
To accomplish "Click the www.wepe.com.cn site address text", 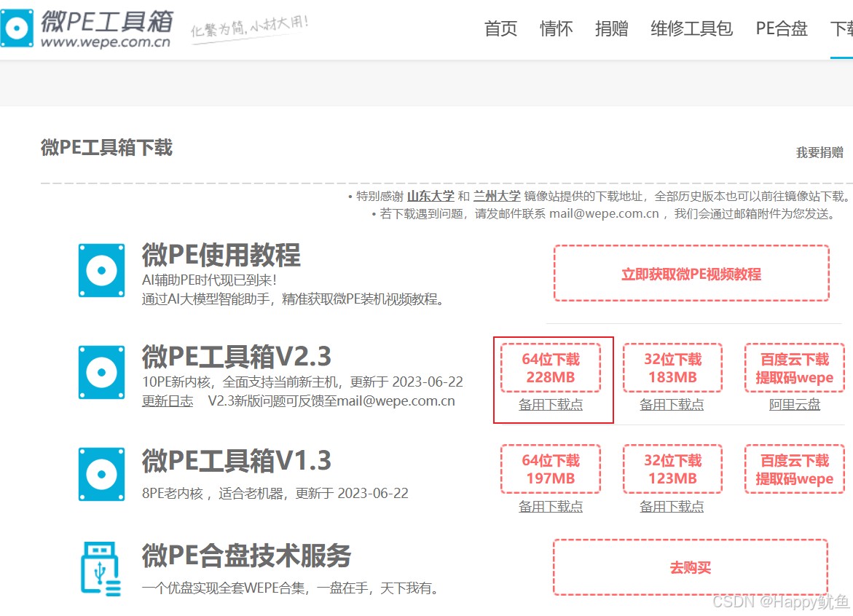I will coord(106,42).
